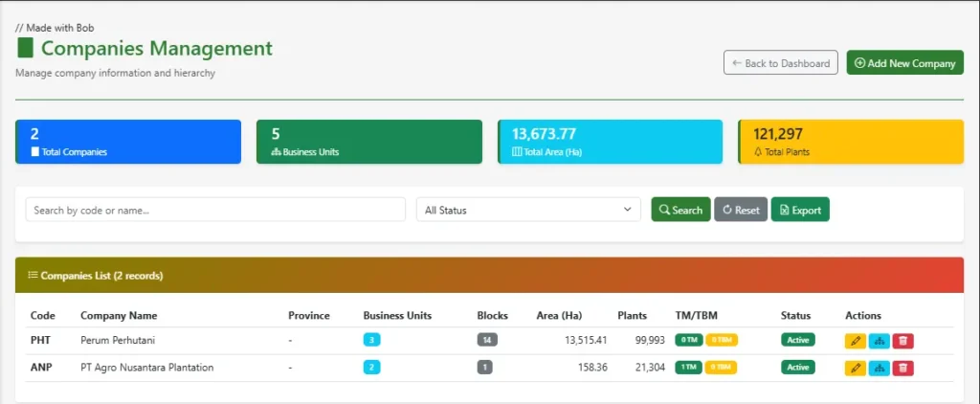Delete the Perum Perhutani company
Screen dimensions: 980x404
pyautogui.click(x=903, y=341)
